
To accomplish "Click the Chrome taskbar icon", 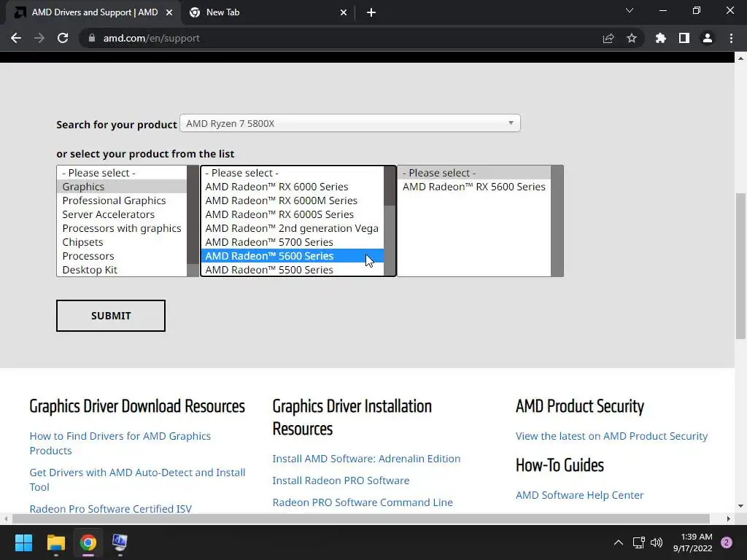I will click(88, 542).
